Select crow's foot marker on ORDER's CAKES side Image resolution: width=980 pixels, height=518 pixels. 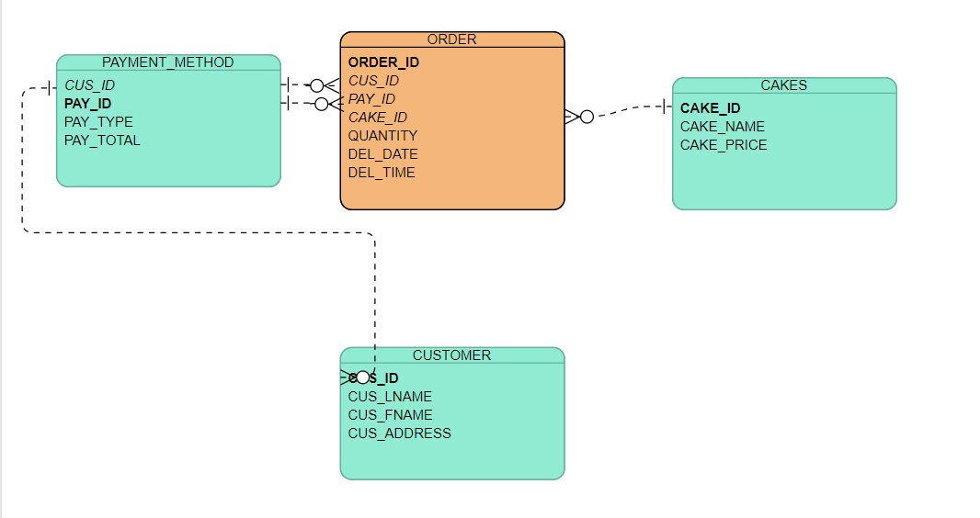click(579, 117)
